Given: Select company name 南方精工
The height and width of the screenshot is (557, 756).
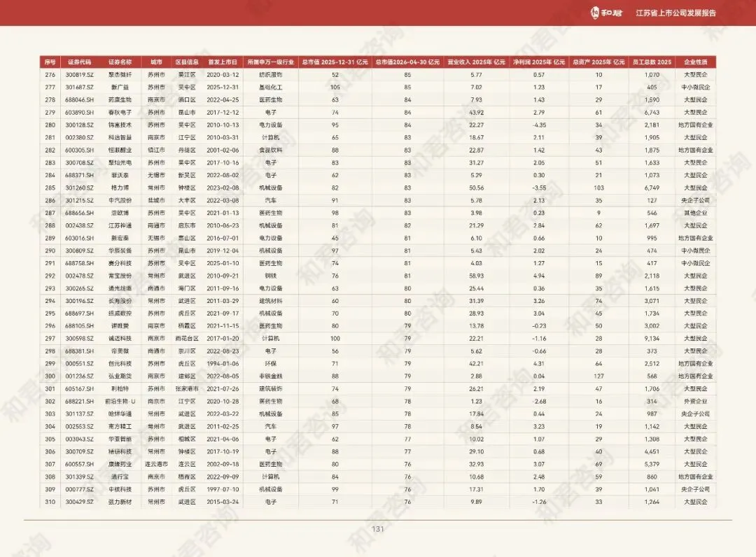Looking at the screenshot, I should 120,426.
